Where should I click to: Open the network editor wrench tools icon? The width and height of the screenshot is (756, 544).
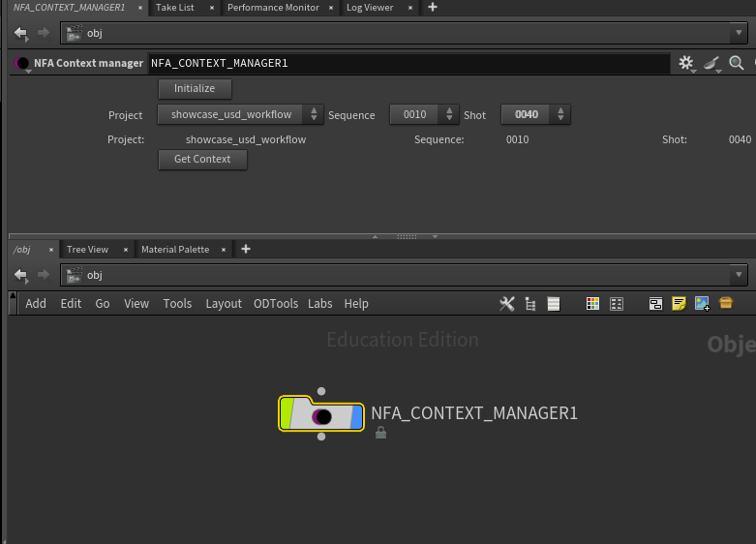[x=506, y=304]
